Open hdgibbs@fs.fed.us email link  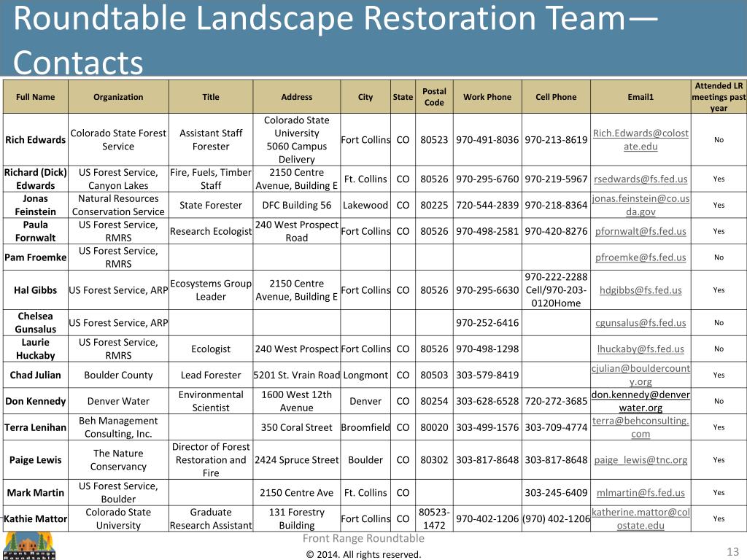pos(640,290)
